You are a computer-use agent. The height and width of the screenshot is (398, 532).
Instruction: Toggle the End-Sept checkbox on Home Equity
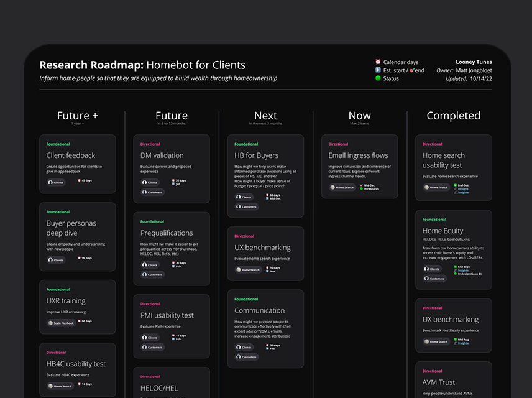point(455,266)
